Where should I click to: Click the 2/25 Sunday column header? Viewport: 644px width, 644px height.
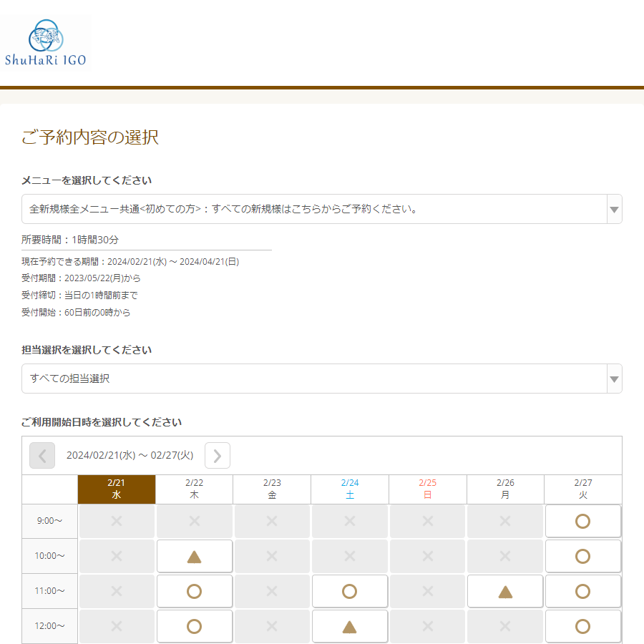[x=427, y=489]
